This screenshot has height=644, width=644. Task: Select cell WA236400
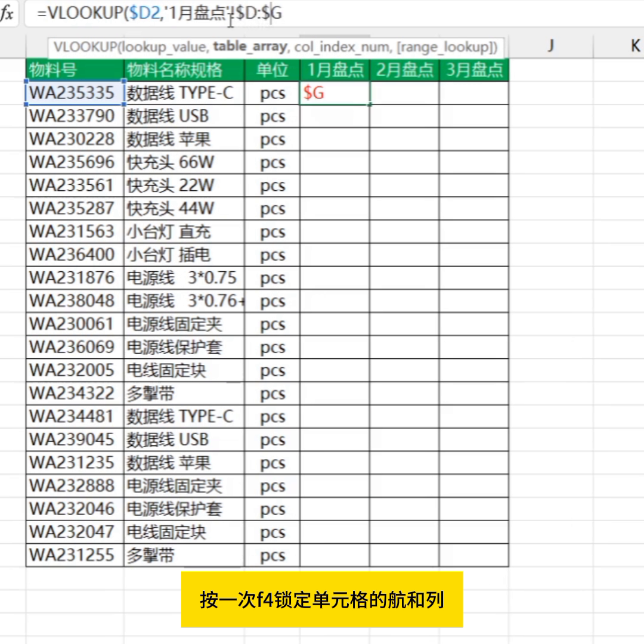(x=75, y=255)
